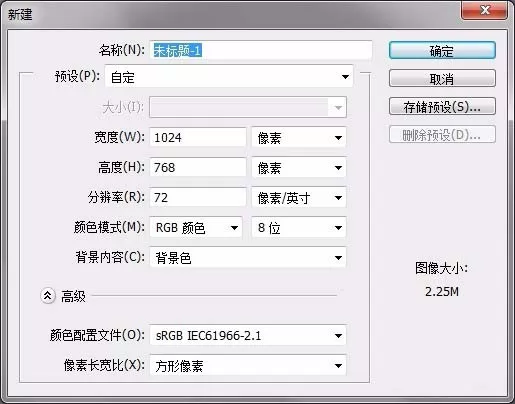Click the 高级 advanced section label
515x404 pixels.
[73, 296]
